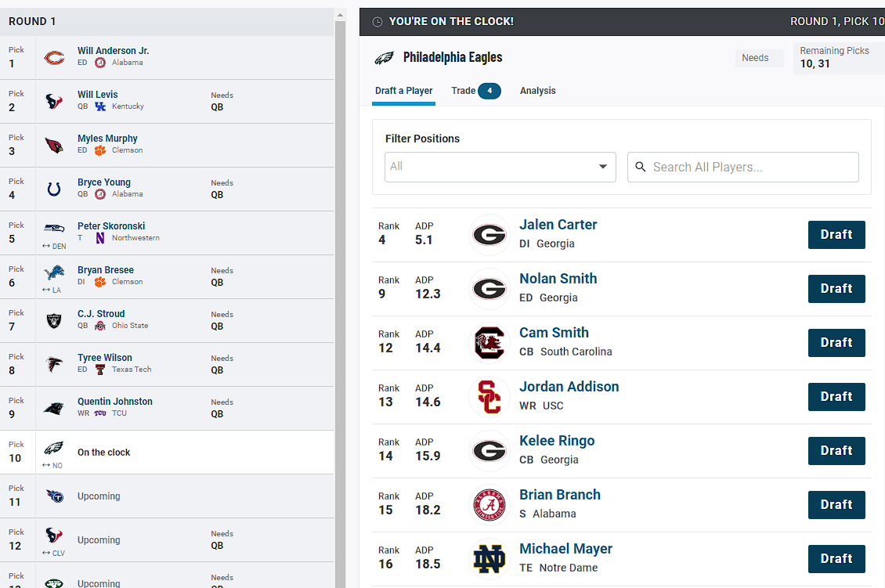Click the USC logo beside Jordan Addison
The height and width of the screenshot is (588, 885).
489,397
